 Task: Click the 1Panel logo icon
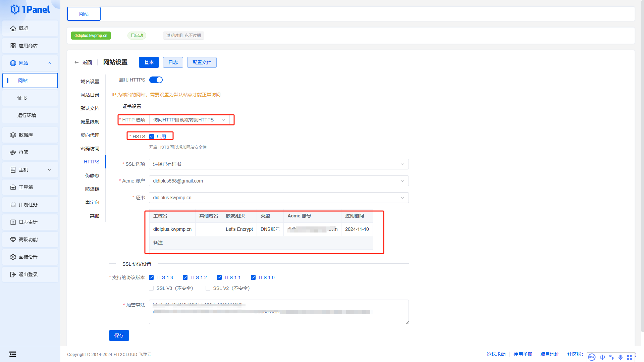pyautogui.click(x=15, y=9)
